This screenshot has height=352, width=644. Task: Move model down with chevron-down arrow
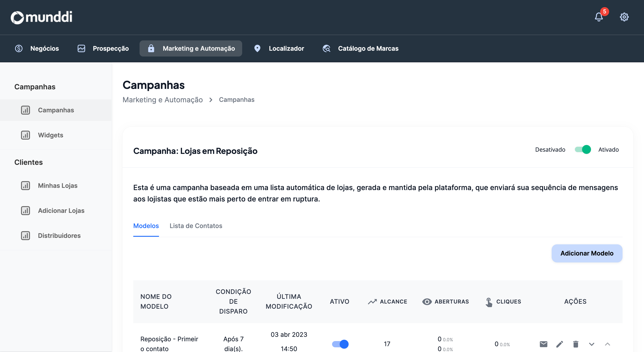pyautogui.click(x=591, y=344)
